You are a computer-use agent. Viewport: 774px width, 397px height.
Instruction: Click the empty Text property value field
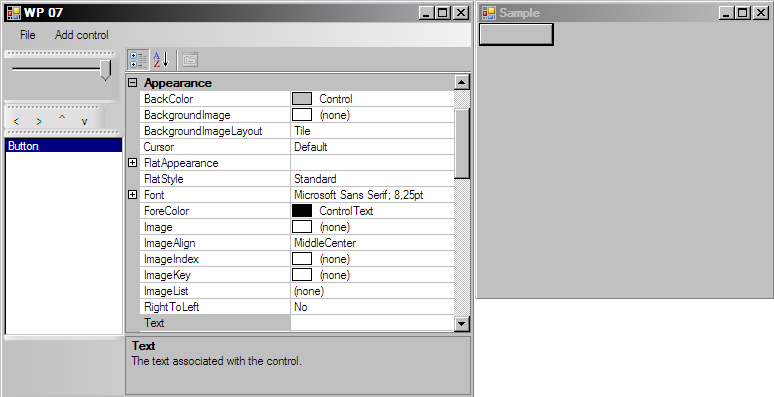(372, 323)
